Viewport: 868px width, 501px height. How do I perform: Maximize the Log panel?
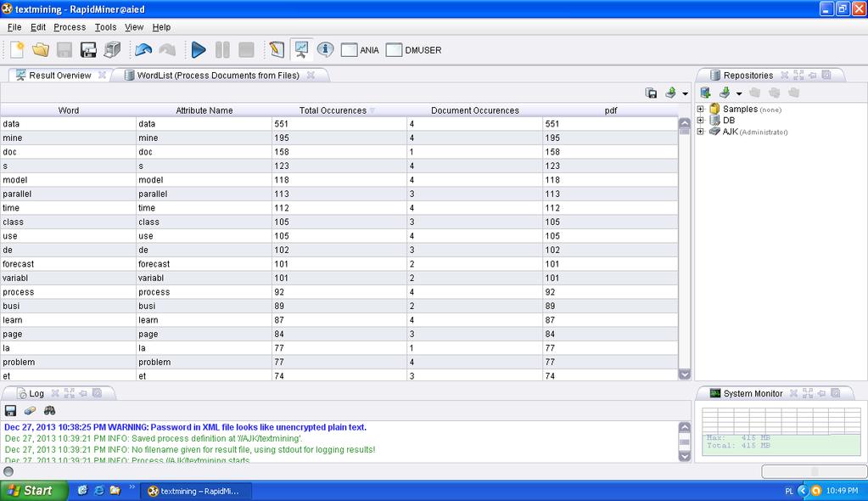pyautogui.click(x=70, y=393)
